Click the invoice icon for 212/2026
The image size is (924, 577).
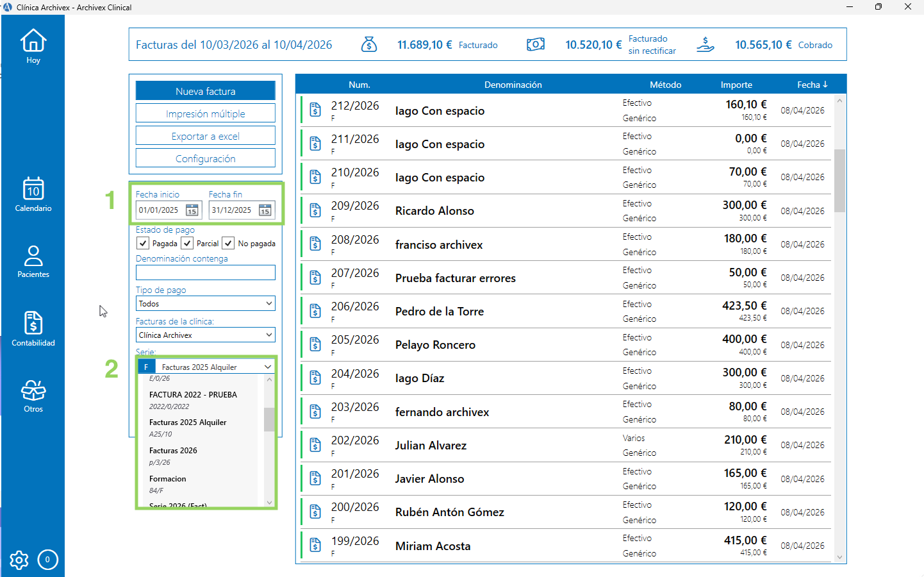(x=315, y=110)
